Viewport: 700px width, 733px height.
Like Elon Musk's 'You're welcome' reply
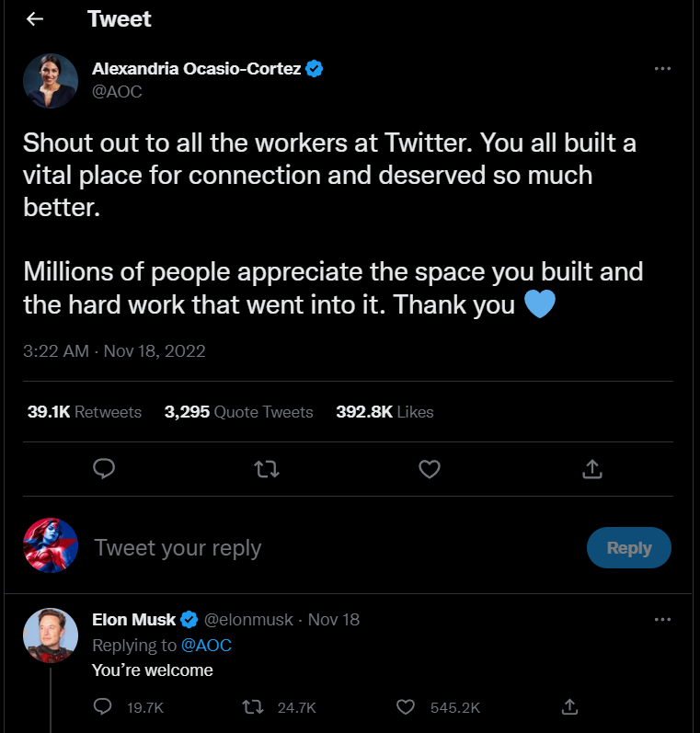(x=406, y=706)
